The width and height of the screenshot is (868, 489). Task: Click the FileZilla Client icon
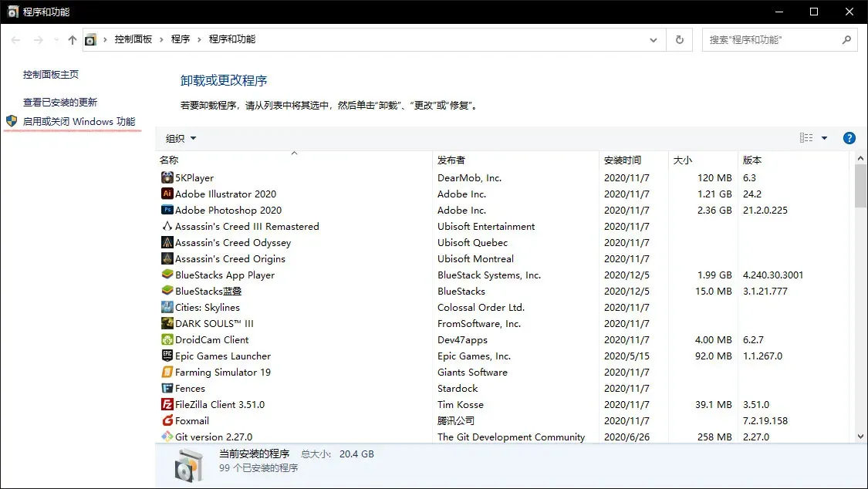(167, 404)
